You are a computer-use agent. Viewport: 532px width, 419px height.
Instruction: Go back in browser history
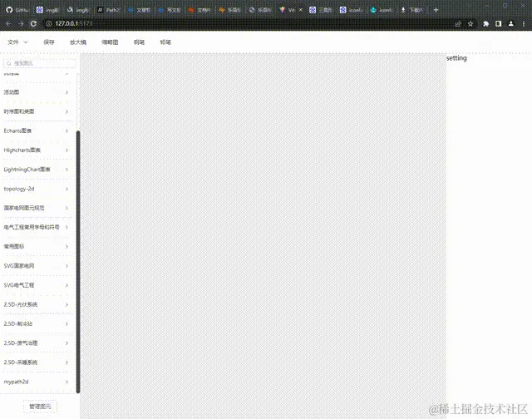click(x=8, y=24)
